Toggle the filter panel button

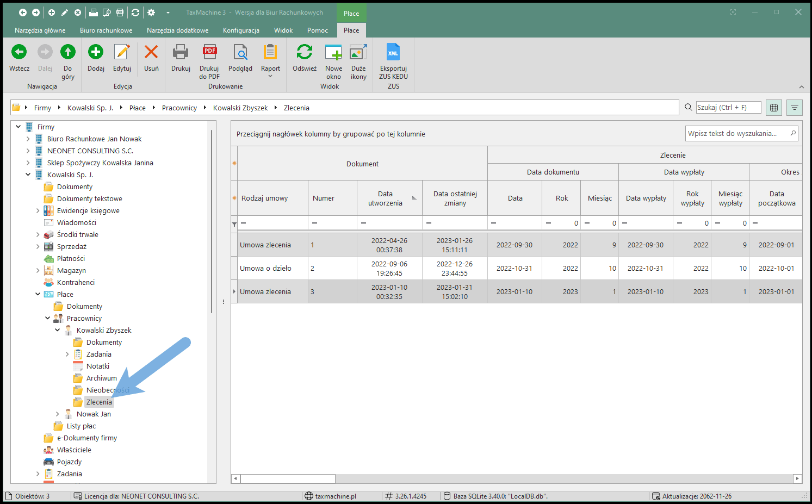point(794,108)
